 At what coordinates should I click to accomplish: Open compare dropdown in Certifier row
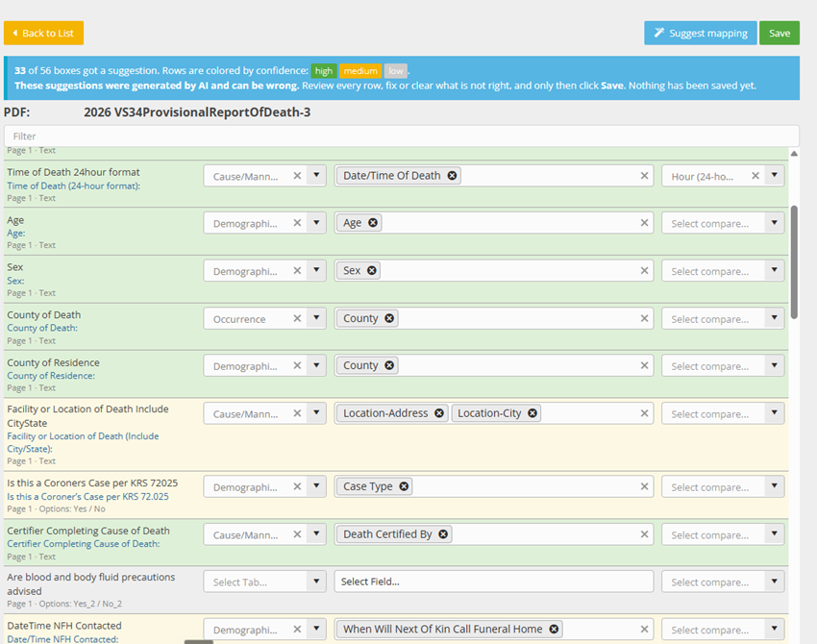[x=775, y=534]
